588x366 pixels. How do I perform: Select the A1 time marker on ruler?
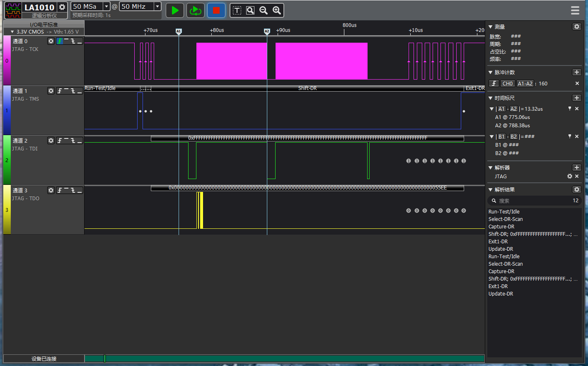179,31
